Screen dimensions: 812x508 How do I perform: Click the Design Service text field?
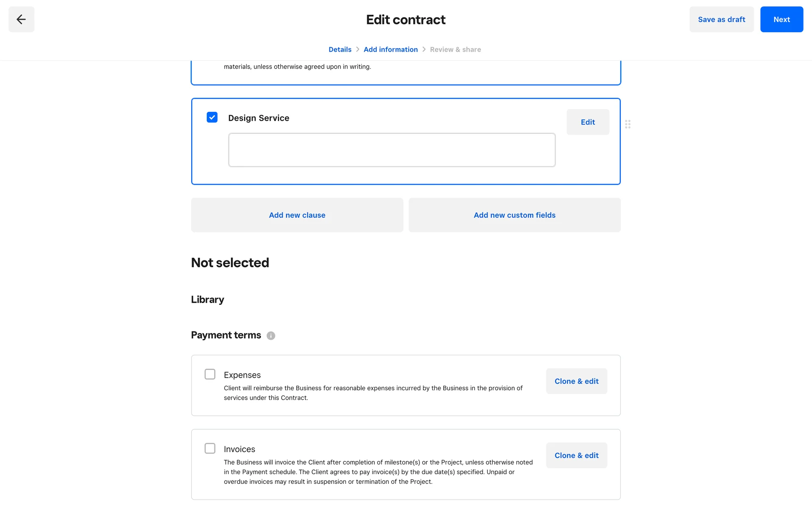coord(392,150)
